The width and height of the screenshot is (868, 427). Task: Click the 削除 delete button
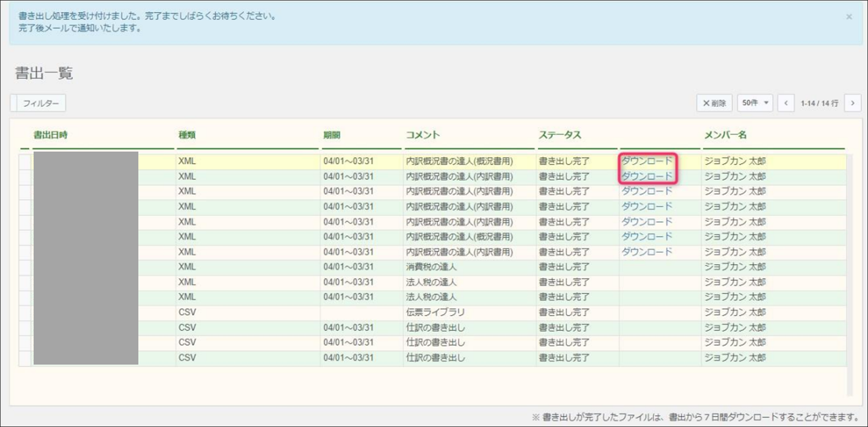coord(714,103)
